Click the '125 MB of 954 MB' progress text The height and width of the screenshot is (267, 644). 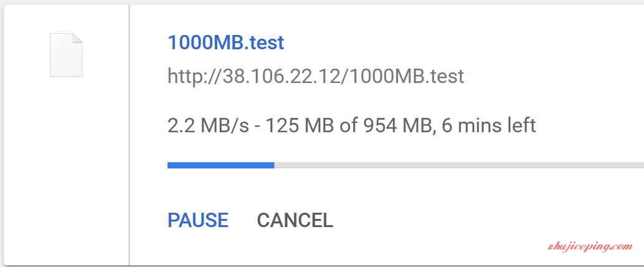tap(349, 125)
